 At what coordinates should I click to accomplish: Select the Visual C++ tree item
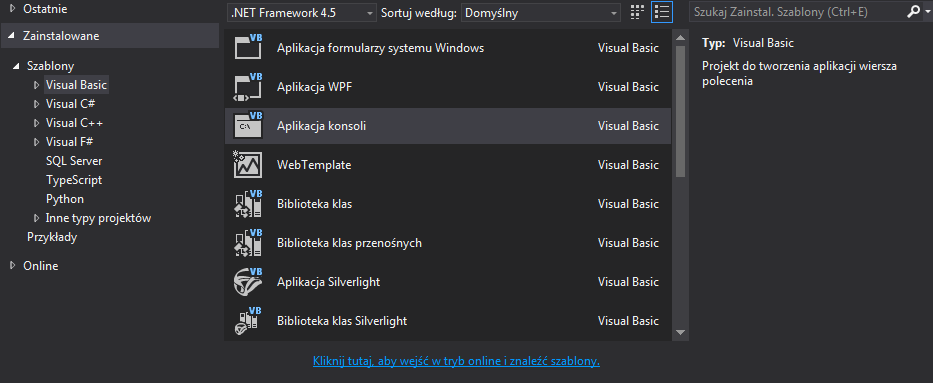(74, 123)
